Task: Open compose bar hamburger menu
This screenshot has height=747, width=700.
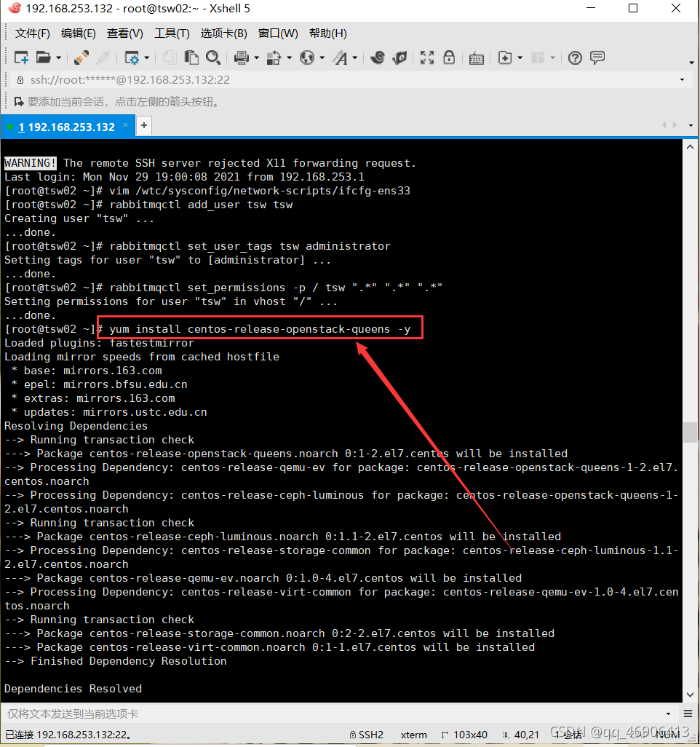Action: 688,714
